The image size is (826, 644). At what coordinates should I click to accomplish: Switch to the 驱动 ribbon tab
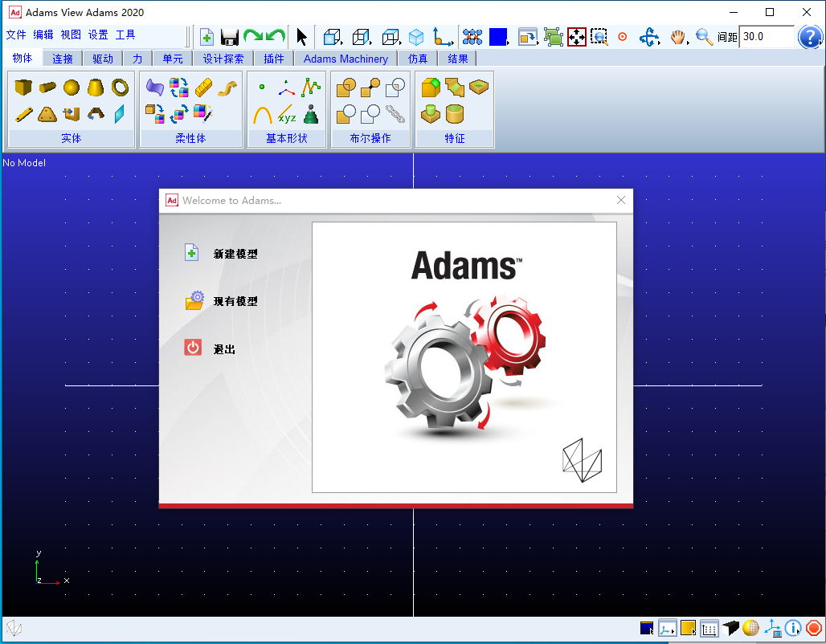(x=103, y=59)
